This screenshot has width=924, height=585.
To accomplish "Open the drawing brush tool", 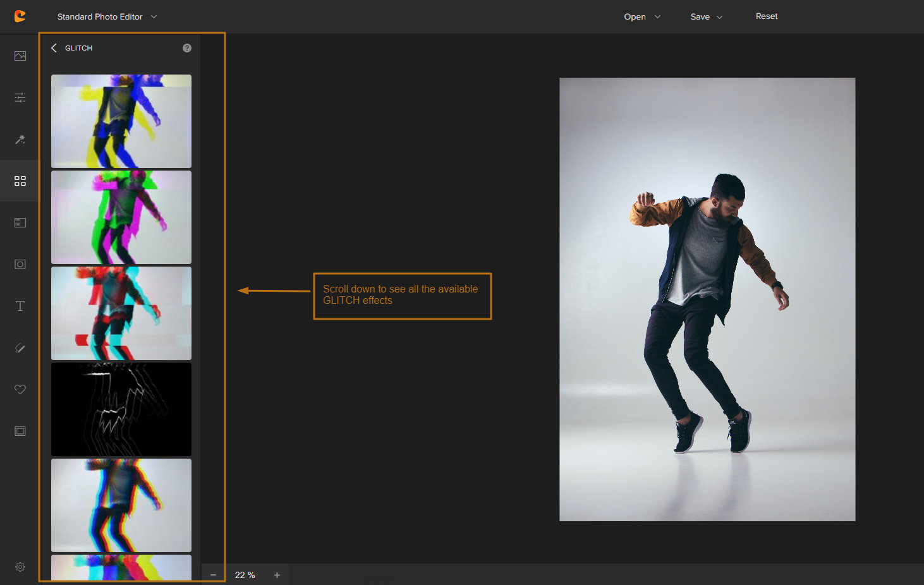I will tap(20, 348).
